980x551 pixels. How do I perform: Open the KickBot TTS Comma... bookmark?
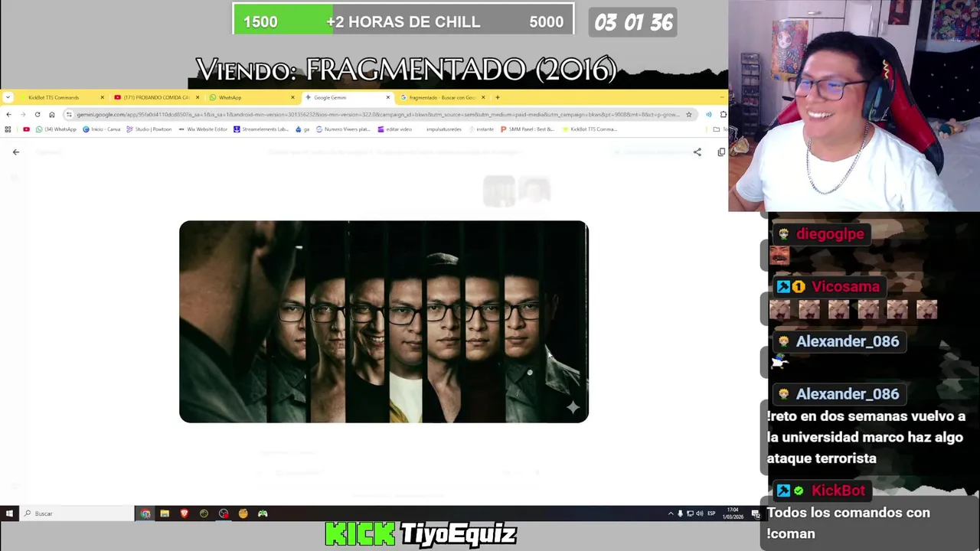[590, 129]
